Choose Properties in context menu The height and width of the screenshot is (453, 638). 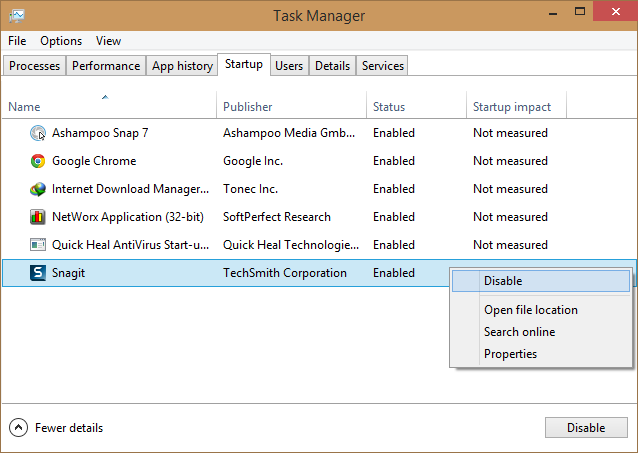pos(541,354)
